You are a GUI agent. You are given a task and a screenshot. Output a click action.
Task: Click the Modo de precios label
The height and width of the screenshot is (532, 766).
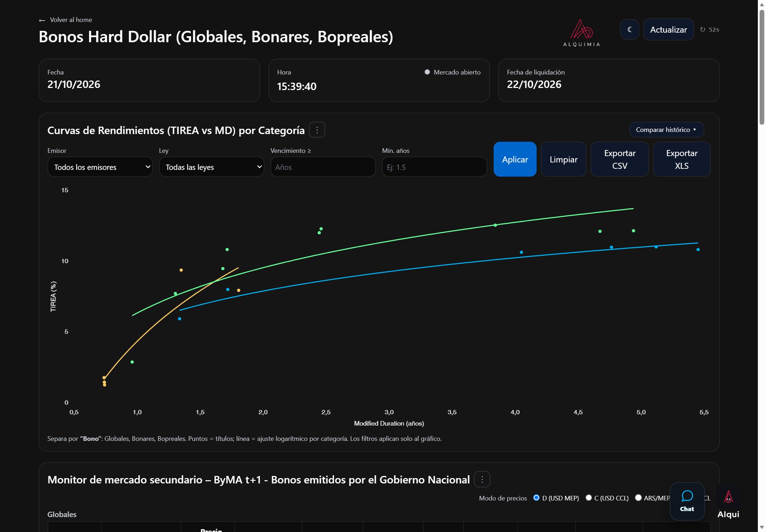pos(503,498)
